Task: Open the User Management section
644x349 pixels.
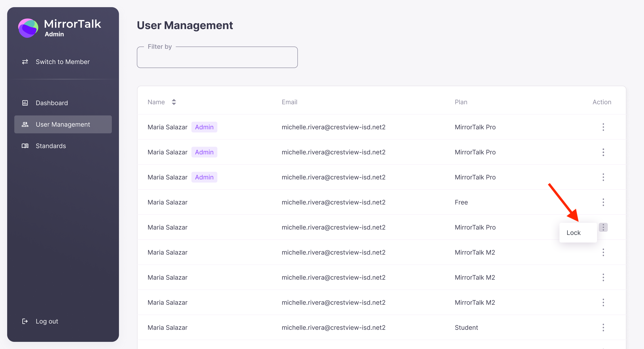Action: [x=63, y=124]
